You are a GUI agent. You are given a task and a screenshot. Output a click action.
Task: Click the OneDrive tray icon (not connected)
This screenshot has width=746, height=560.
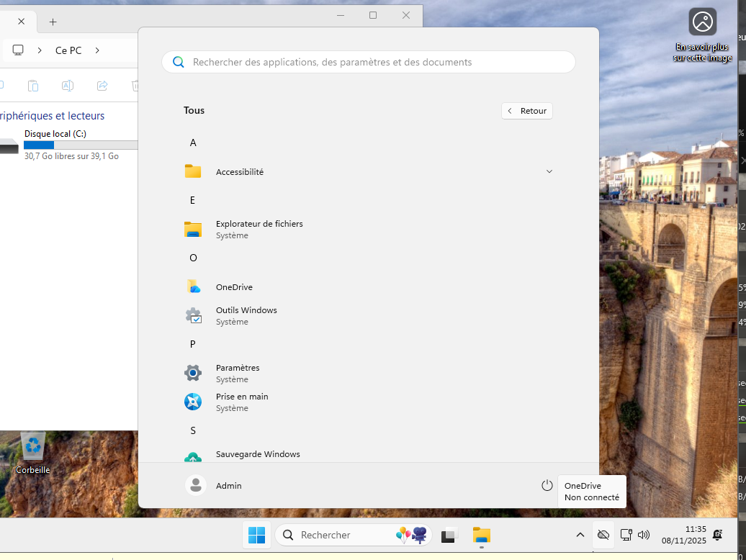603,536
